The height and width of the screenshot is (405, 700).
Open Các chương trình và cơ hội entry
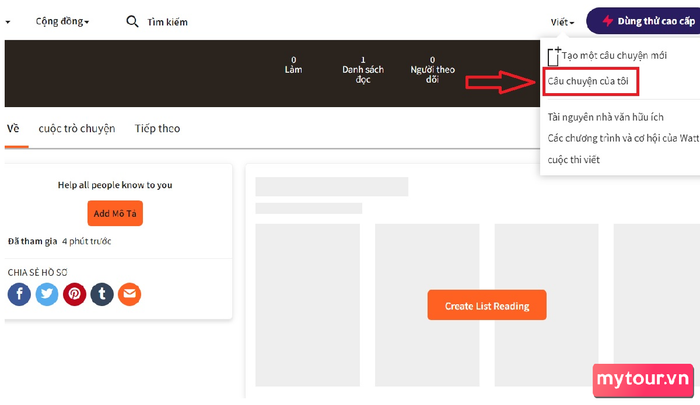pyautogui.click(x=624, y=138)
